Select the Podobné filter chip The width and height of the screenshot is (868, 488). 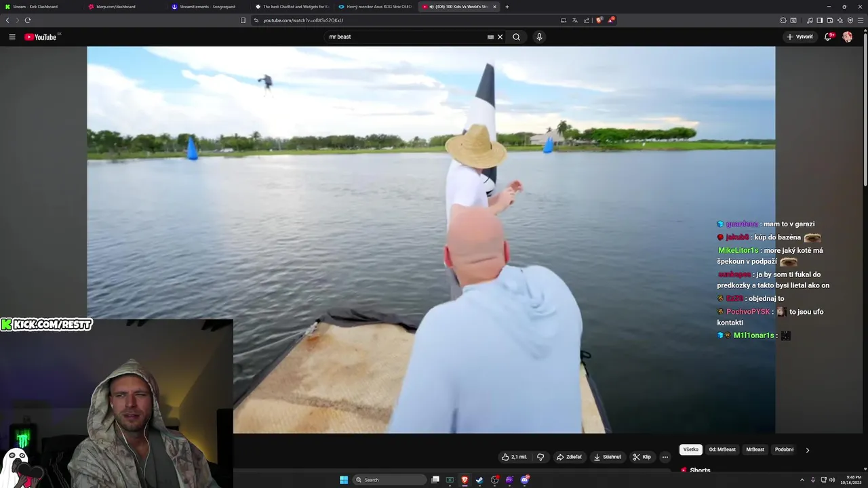784,449
